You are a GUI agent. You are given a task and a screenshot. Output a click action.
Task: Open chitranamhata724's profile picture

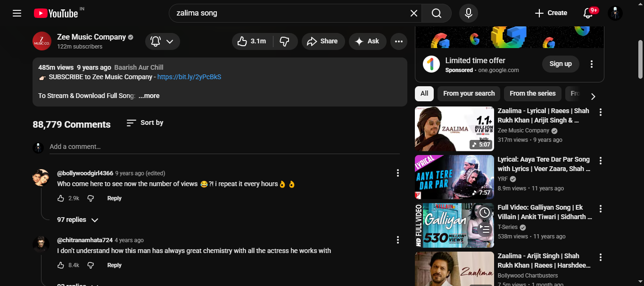pos(41,245)
